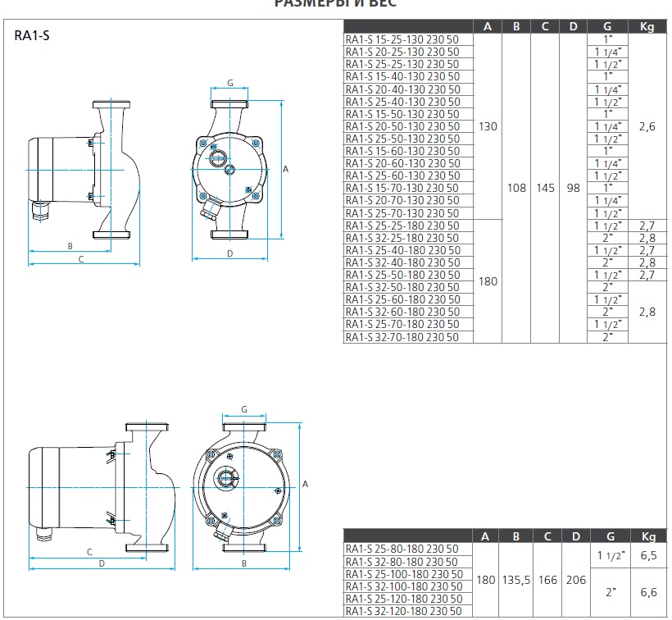Click the Kg header above the 2,6 weight
Image resolution: width=672 pixels, height=620 pixels.
coord(647,26)
